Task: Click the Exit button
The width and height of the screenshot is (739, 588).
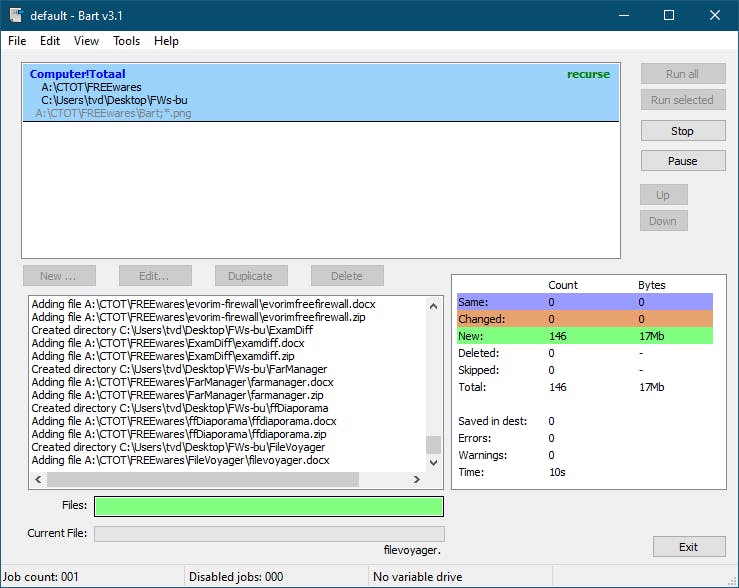Action: coord(689,547)
